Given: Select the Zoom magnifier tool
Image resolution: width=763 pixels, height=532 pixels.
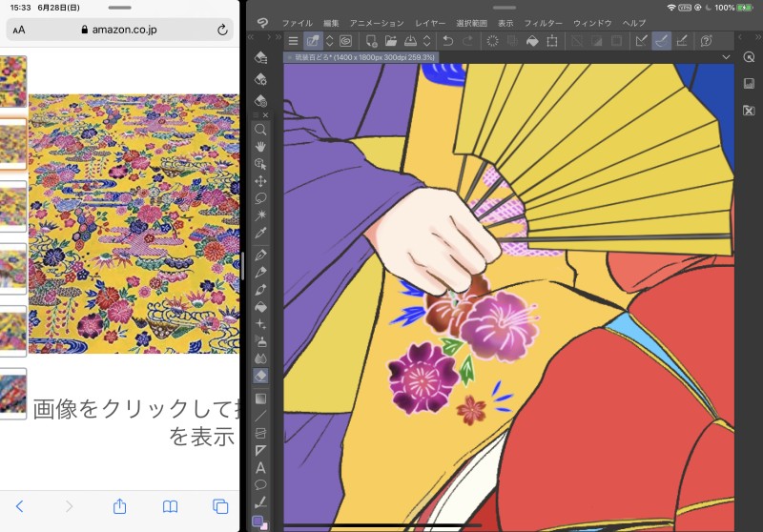Looking at the screenshot, I should (x=260, y=129).
